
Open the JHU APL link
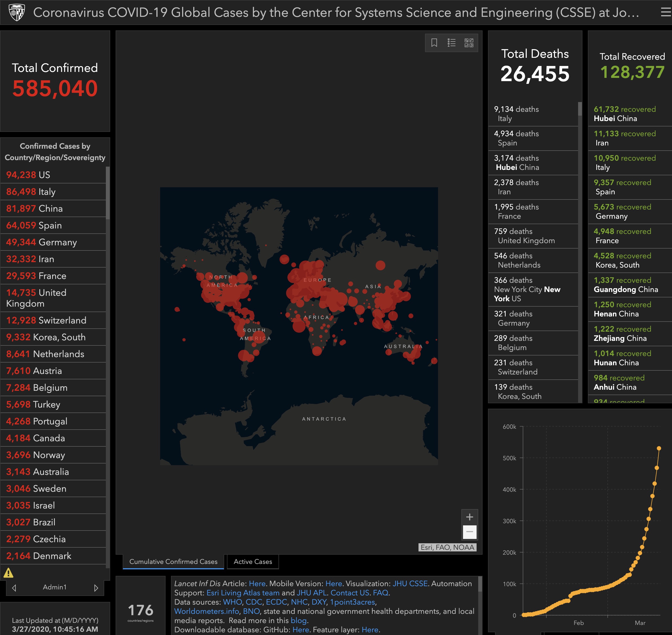[x=312, y=593]
